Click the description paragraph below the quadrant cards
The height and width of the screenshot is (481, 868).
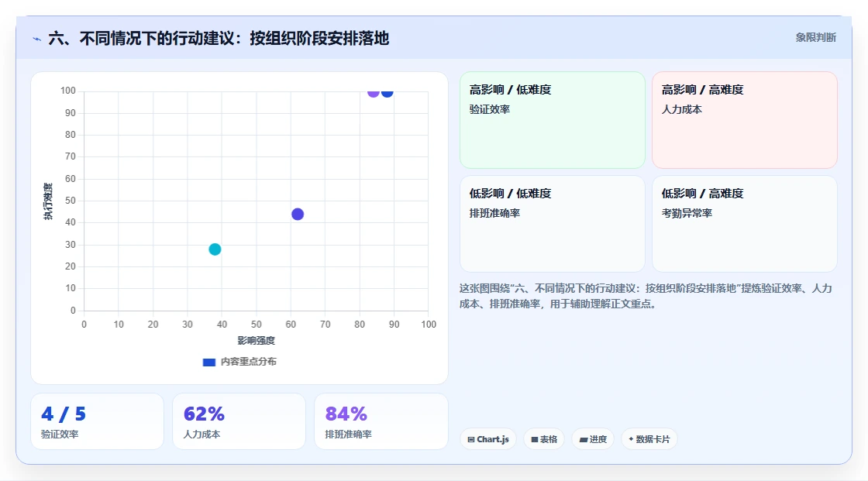tap(646, 296)
